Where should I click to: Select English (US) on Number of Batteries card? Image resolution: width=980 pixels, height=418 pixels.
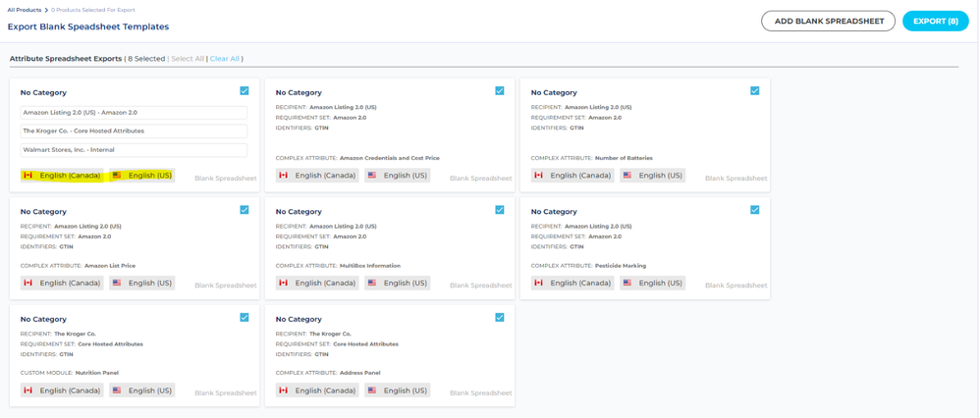(652, 176)
